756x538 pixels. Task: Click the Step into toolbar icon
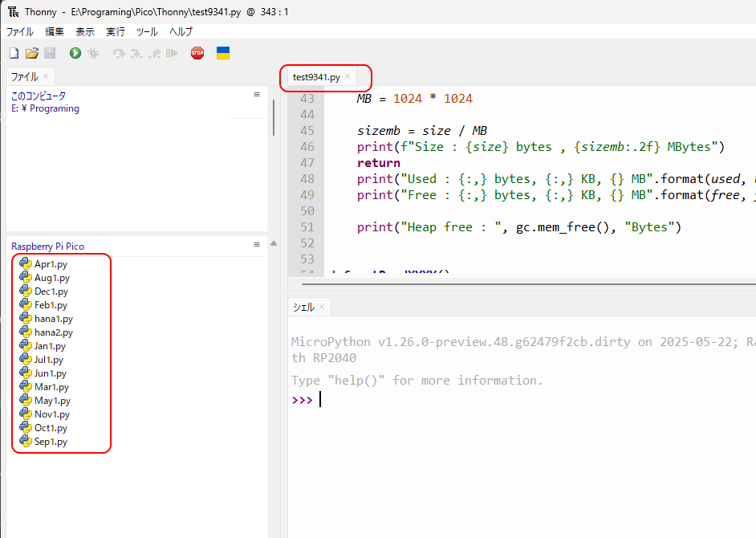[x=136, y=53]
